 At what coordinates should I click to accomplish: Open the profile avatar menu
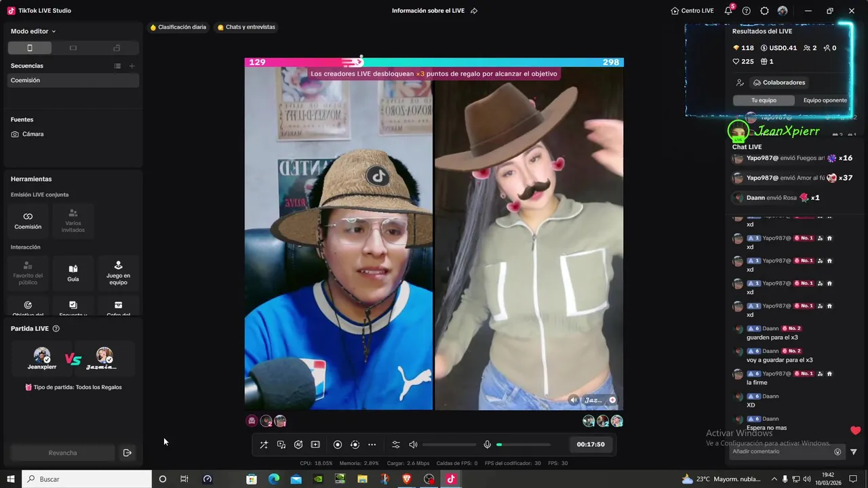(783, 11)
